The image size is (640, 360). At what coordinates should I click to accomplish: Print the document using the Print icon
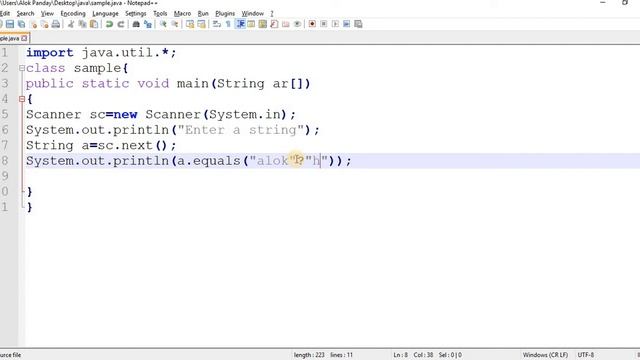56,24
